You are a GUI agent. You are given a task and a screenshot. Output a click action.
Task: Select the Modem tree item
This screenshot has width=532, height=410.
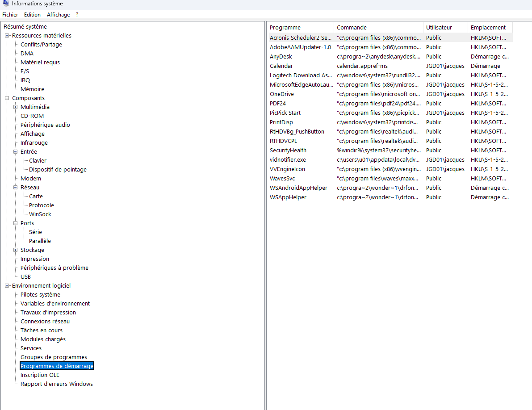pyautogui.click(x=30, y=178)
